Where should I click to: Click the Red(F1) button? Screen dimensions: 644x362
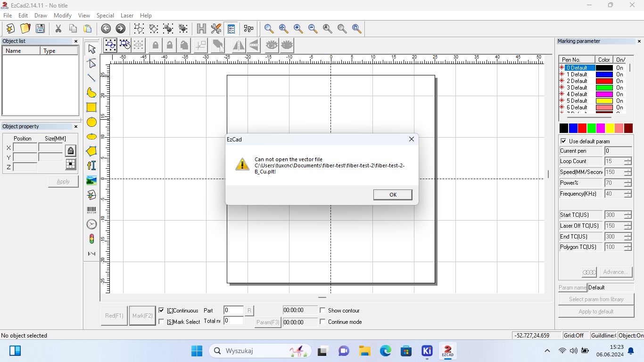[114, 316]
